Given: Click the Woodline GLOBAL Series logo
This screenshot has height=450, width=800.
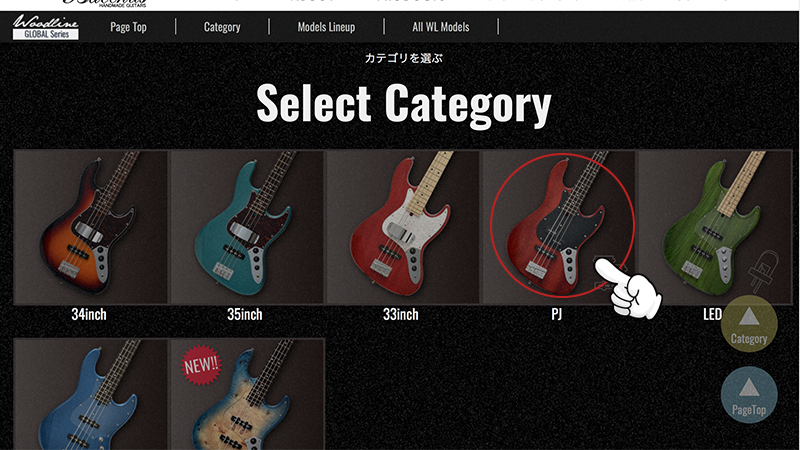Looking at the screenshot, I should pyautogui.click(x=45, y=27).
